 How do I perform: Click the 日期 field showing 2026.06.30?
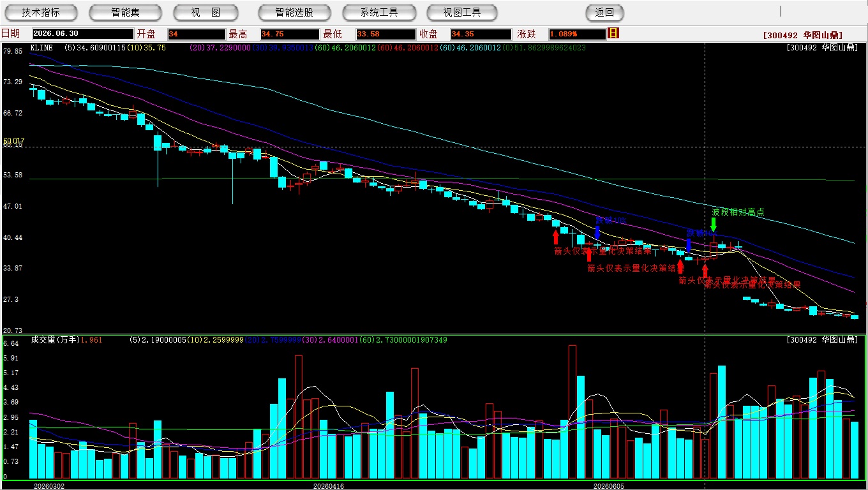pyautogui.click(x=83, y=34)
